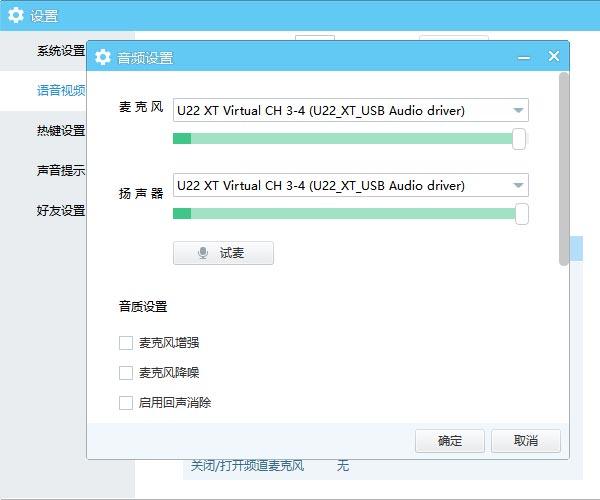The width and height of the screenshot is (600, 500).
Task: Click the 音质设置 section heading
Action: 143,306
